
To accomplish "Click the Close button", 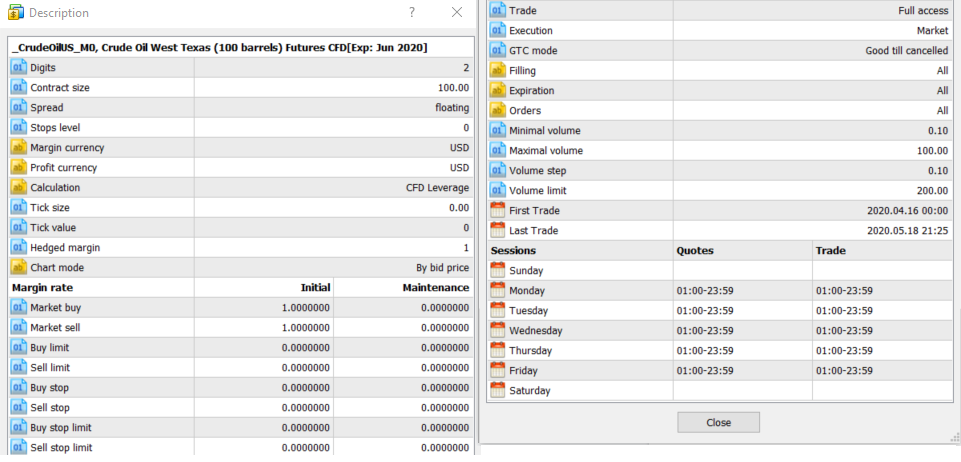I will pos(718,423).
